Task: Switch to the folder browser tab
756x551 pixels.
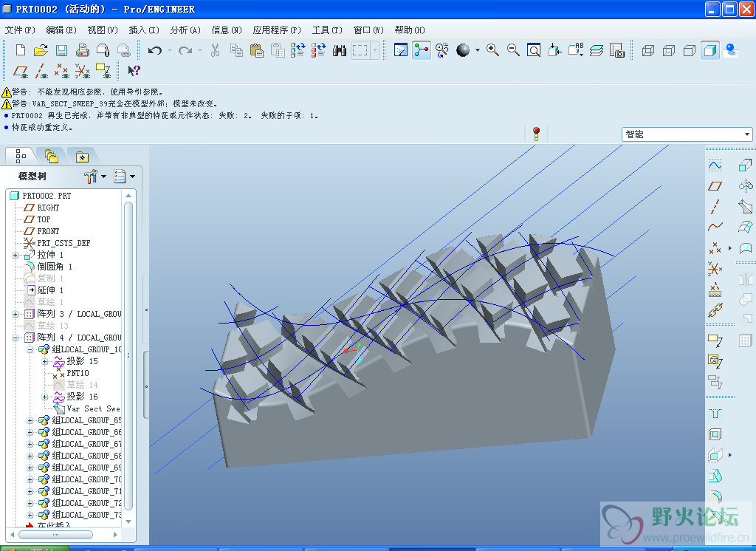Action: (51, 157)
